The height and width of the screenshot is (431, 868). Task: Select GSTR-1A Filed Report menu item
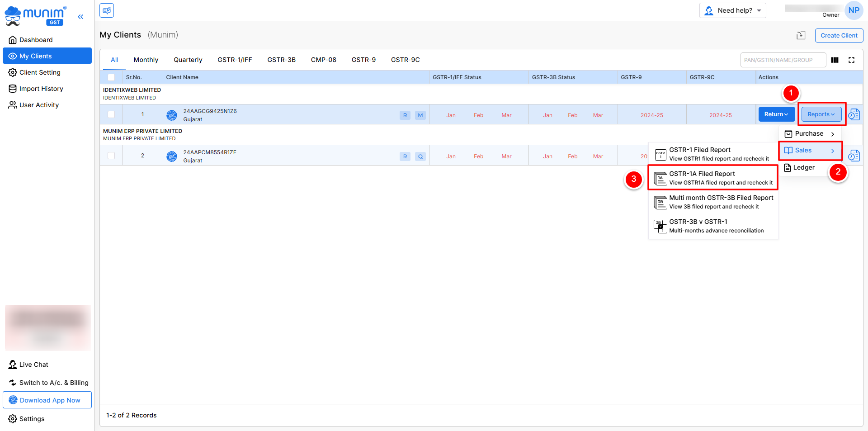point(713,178)
